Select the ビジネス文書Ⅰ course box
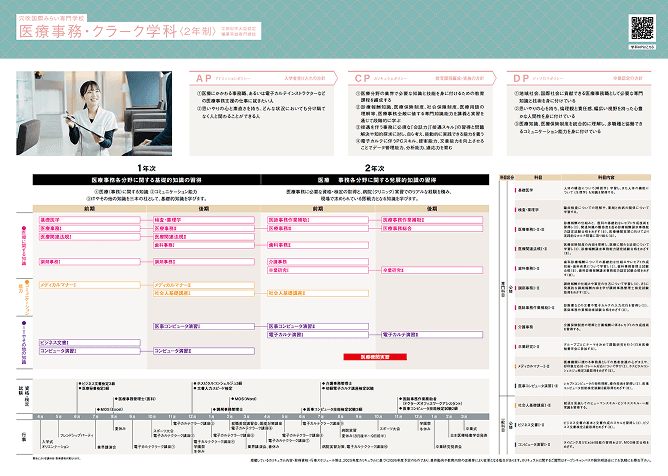668x476 pixels. (55, 342)
